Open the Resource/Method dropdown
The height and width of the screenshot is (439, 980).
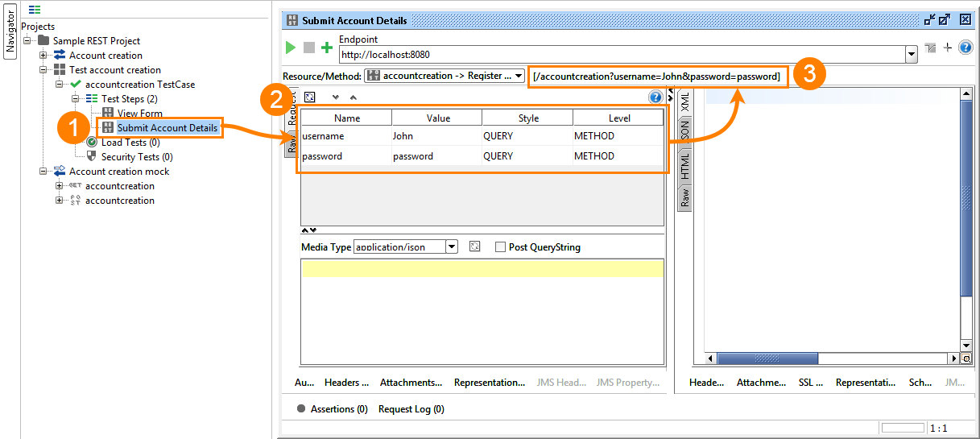coord(445,76)
